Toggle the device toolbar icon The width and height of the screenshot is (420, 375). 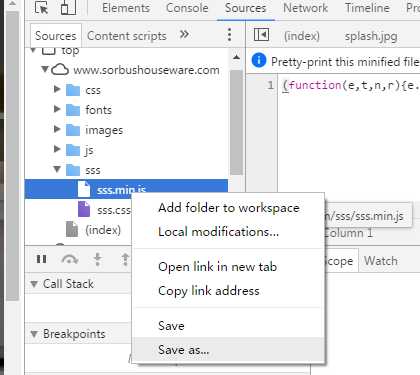pos(68,7)
